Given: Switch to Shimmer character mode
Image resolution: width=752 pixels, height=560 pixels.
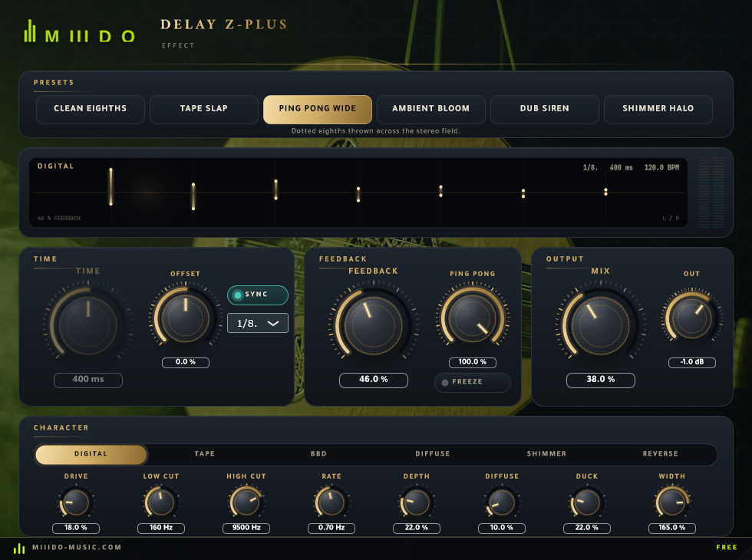Looking at the screenshot, I should (x=546, y=454).
